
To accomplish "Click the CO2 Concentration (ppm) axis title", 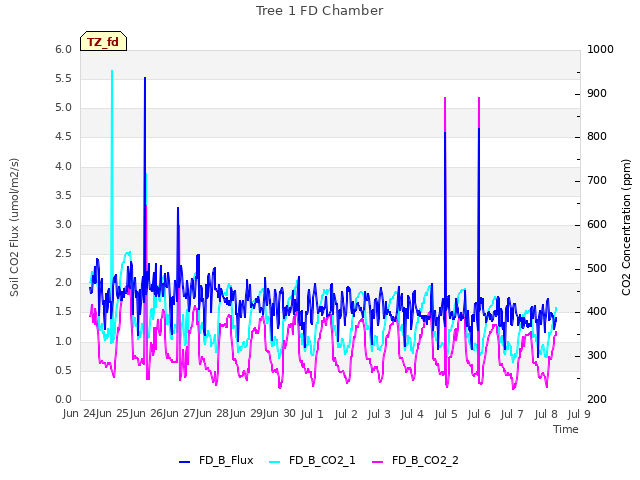I will coord(626,227).
